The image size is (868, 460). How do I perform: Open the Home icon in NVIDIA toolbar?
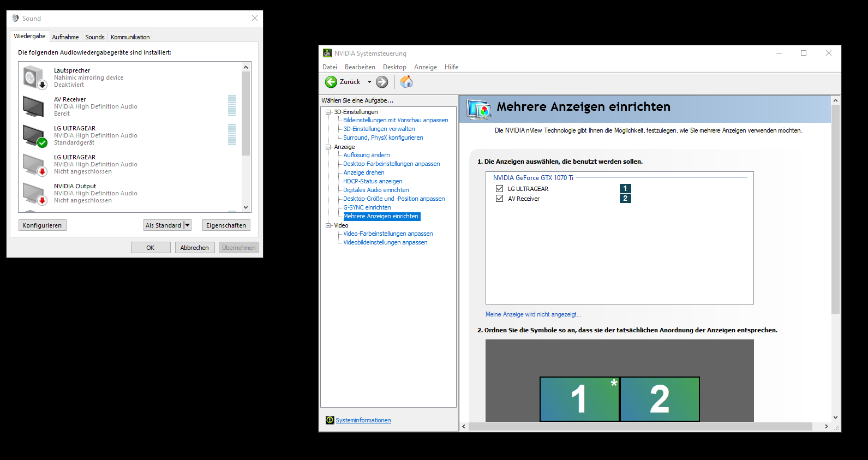pyautogui.click(x=406, y=82)
